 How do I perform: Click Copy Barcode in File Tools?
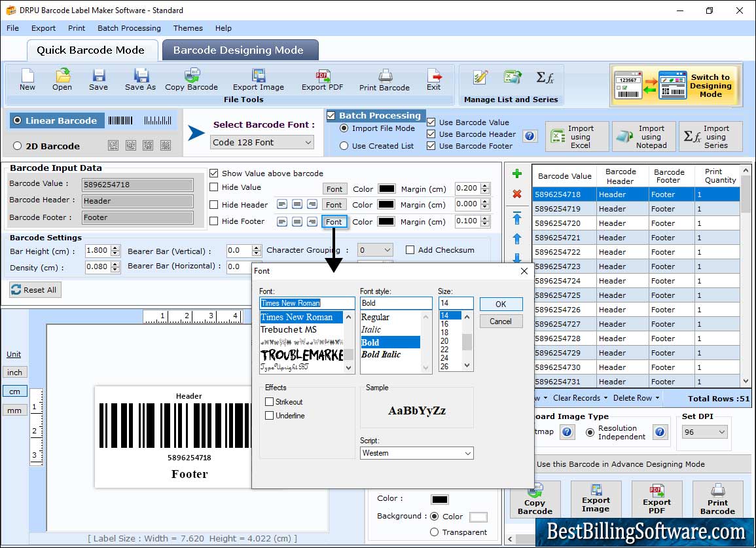pos(191,80)
